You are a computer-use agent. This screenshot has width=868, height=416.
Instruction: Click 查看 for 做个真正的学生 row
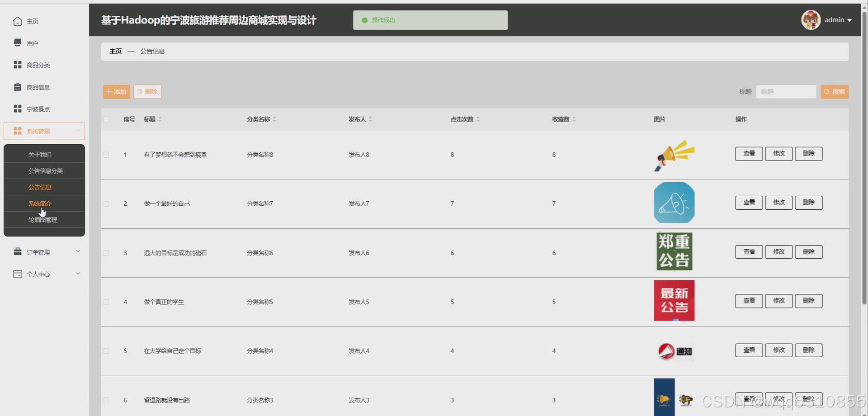click(749, 301)
